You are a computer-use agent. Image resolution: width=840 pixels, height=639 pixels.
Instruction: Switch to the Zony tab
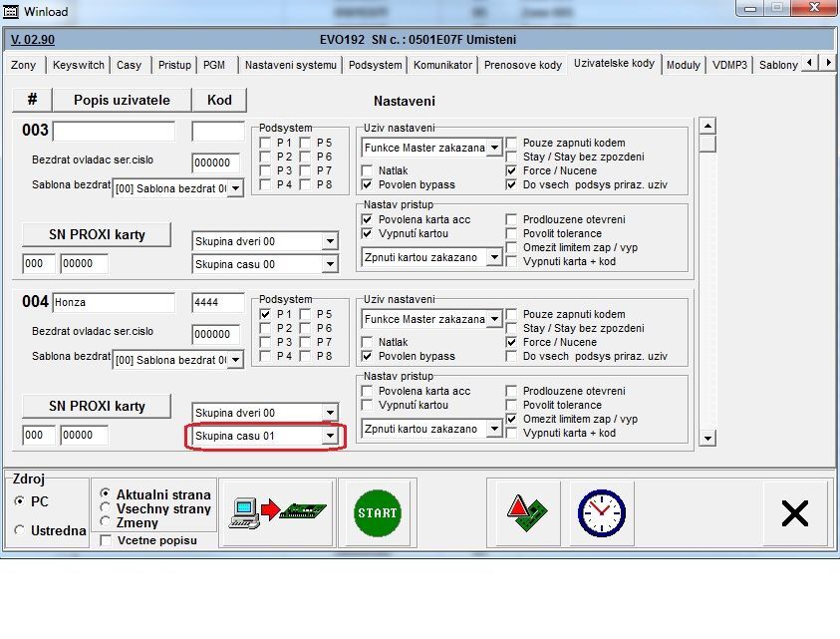pyautogui.click(x=23, y=65)
